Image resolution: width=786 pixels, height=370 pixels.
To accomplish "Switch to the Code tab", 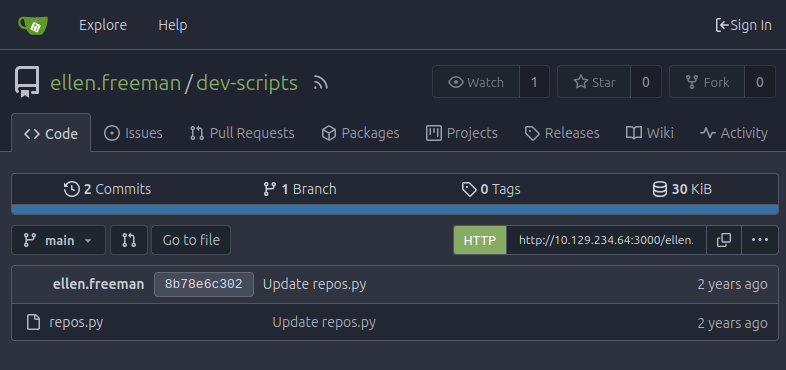I will 51,133.
